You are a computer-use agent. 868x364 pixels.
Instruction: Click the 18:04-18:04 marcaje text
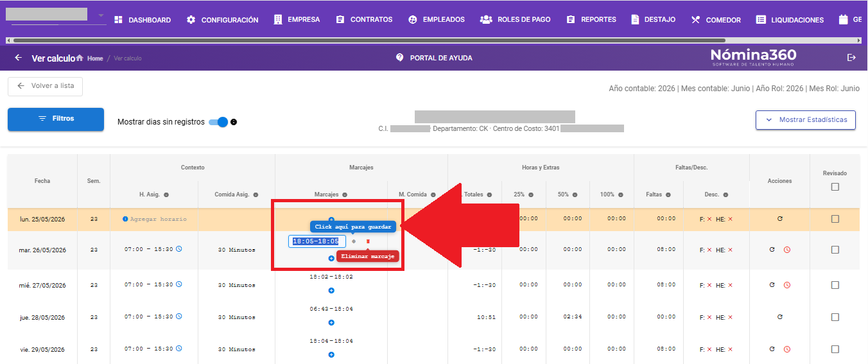click(x=331, y=342)
